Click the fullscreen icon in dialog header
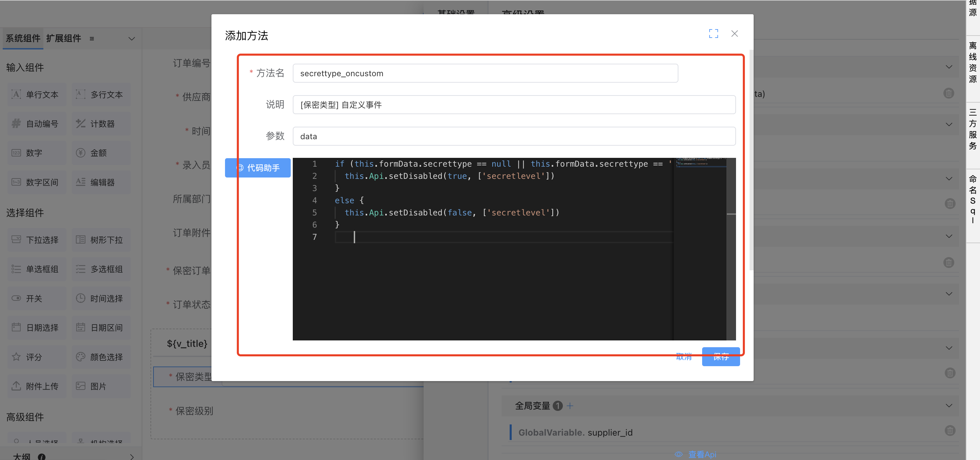This screenshot has width=980, height=460. (x=713, y=34)
